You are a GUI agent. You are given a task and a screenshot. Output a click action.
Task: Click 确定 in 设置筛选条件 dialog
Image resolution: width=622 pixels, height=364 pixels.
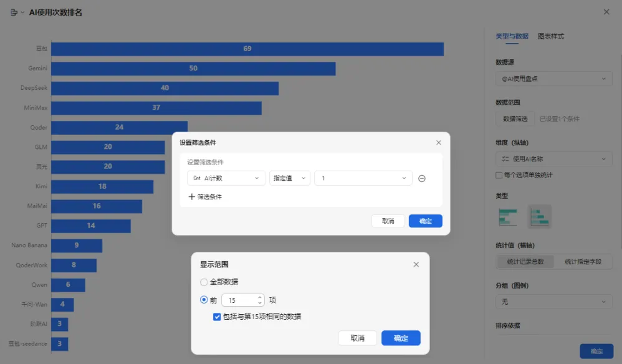click(x=425, y=221)
